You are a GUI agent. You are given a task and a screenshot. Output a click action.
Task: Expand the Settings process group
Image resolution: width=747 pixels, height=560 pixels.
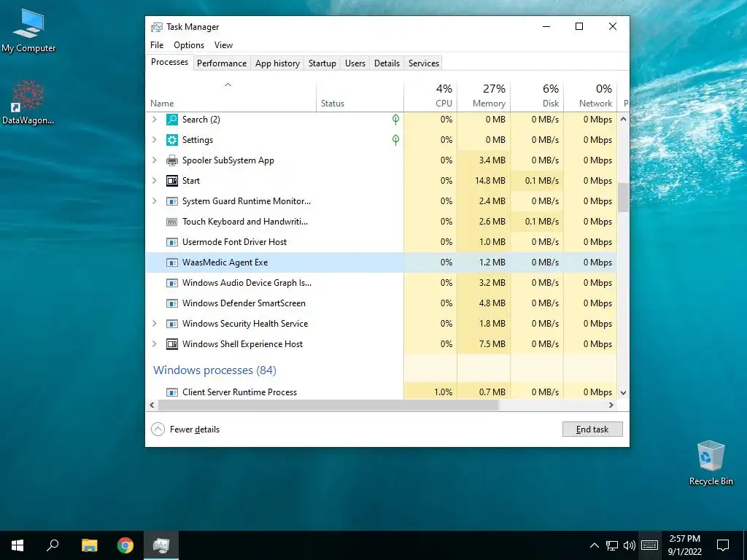[x=155, y=140]
